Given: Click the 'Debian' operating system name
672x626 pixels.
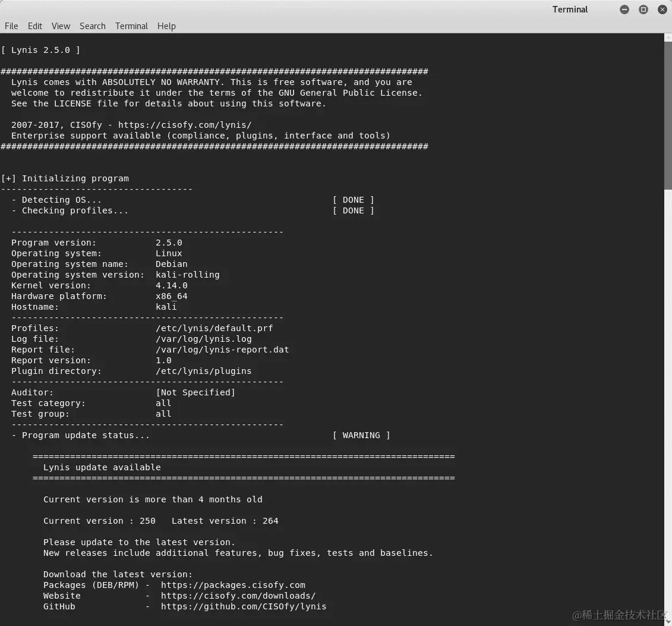Looking at the screenshot, I should (172, 264).
